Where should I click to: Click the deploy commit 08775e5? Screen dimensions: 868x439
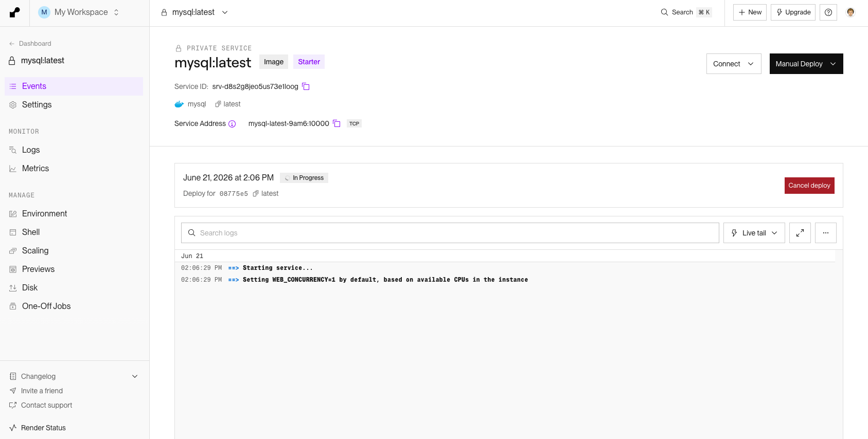[x=234, y=194]
